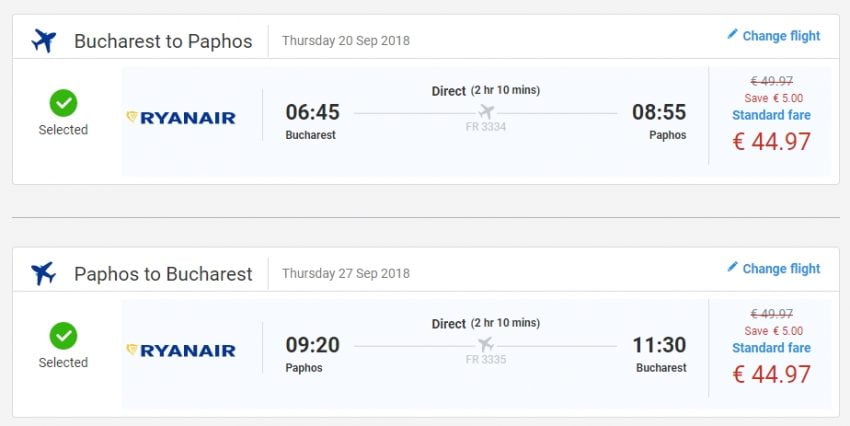
Task: Click the Ryanair logo on the outbound flight
Action: 181,118
